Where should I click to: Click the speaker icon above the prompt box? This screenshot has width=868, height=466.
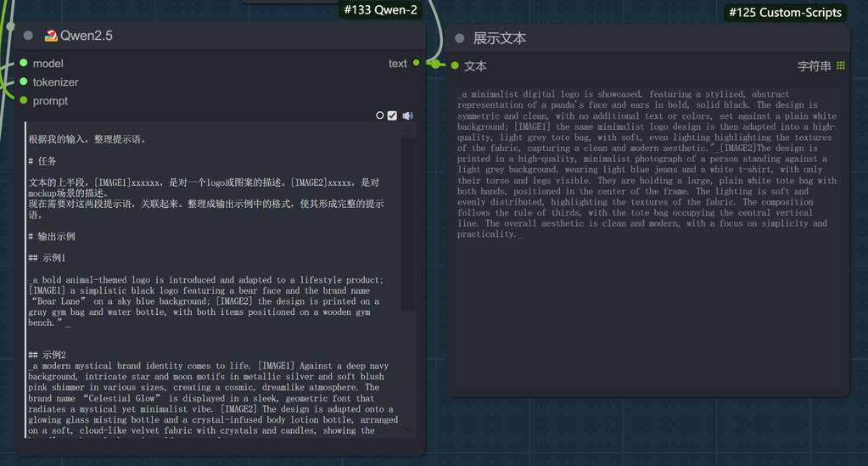(x=407, y=115)
